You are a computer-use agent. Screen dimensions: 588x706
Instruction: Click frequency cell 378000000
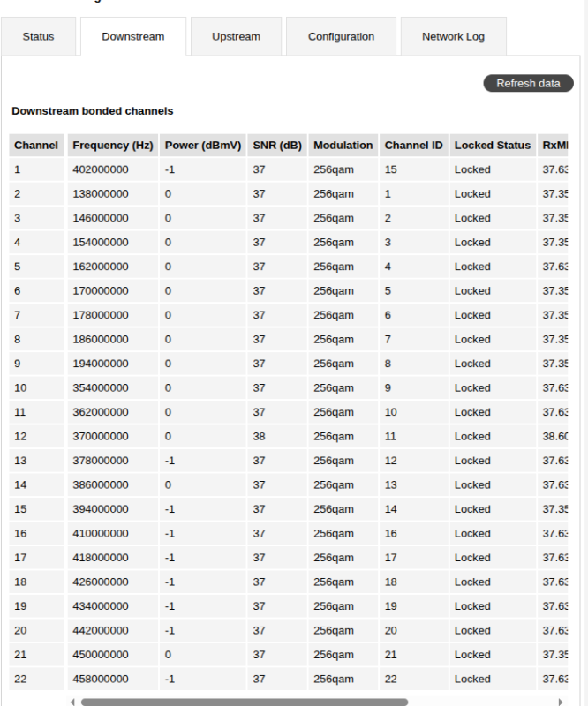point(113,461)
